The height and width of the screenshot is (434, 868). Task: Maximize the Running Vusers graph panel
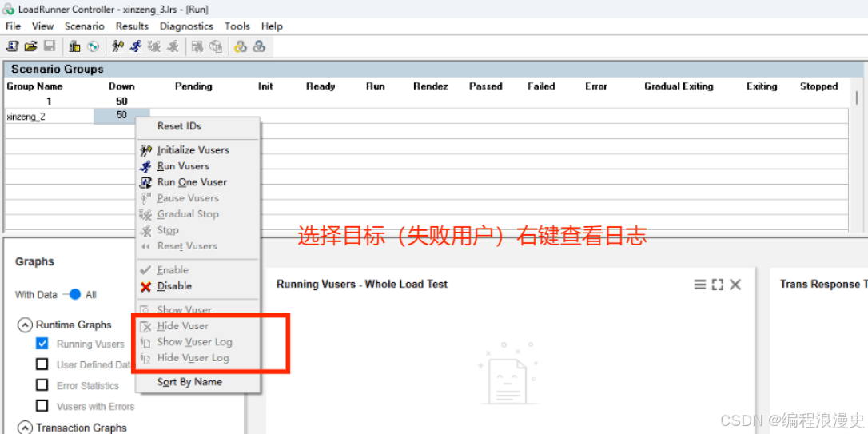coord(718,285)
